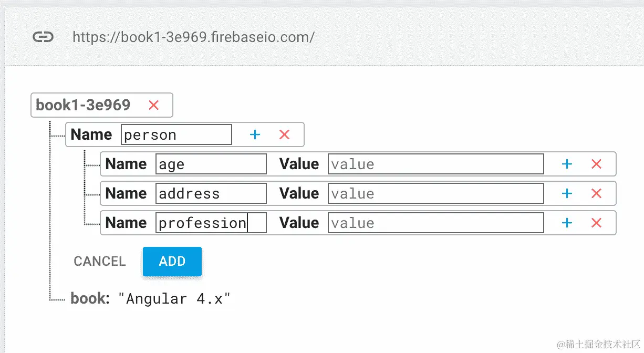Focus the value field for profession
The width and height of the screenshot is (644, 353).
436,223
